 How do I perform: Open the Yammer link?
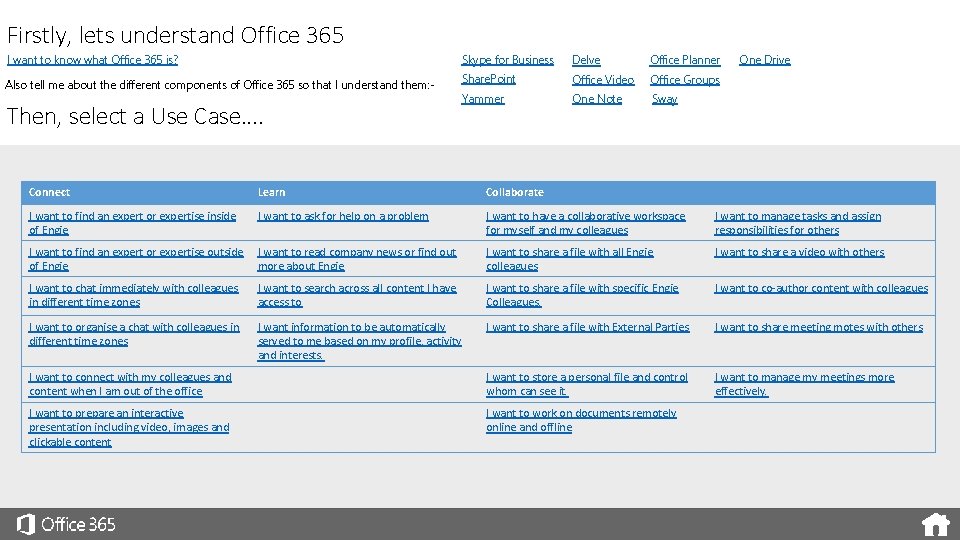point(483,99)
